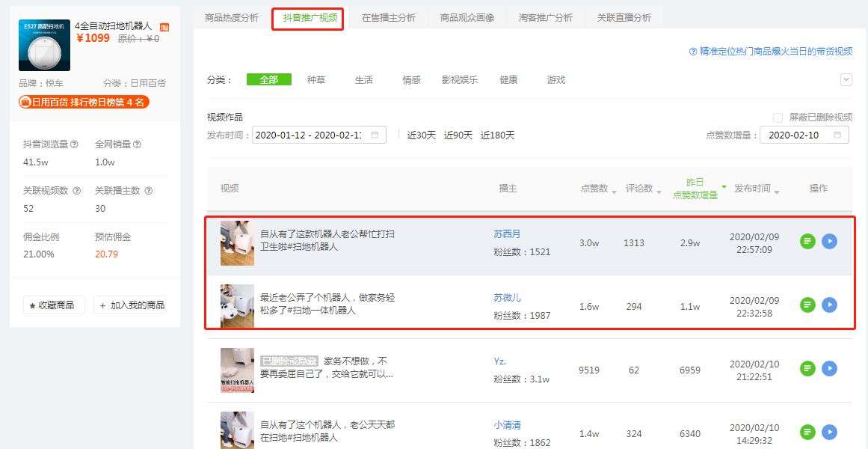
Task: Open calendar icon in 点赞数增量 date field
Action: pos(837,135)
